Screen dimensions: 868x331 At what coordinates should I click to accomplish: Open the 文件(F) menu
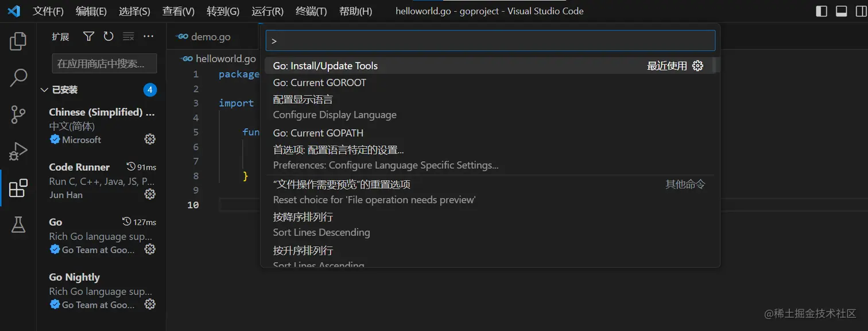[48, 11]
